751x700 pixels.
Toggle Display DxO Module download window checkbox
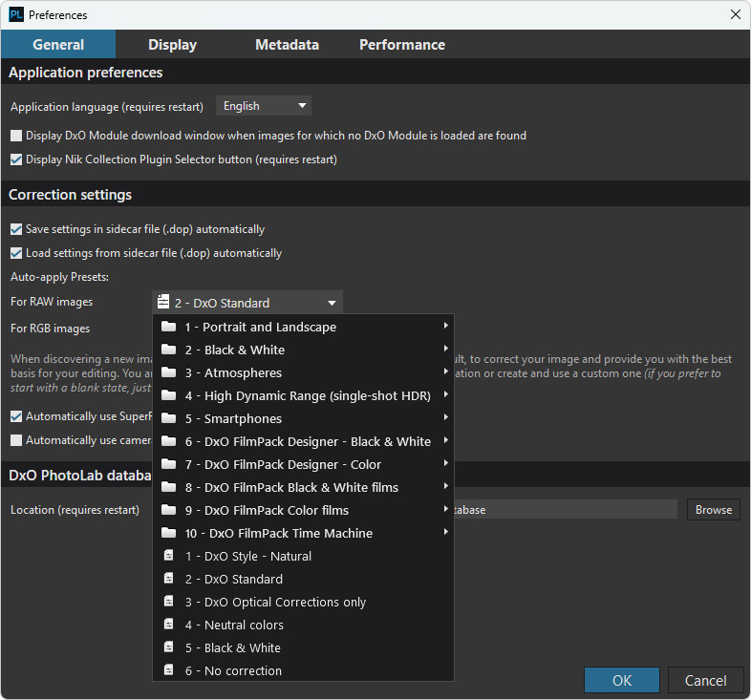pyautogui.click(x=16, y=136)
